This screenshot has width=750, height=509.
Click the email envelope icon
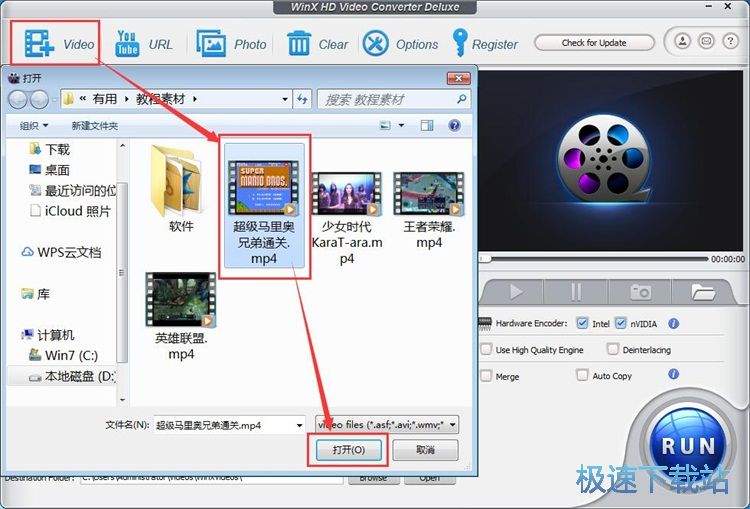pyautogui.click(x=706, y=41)
